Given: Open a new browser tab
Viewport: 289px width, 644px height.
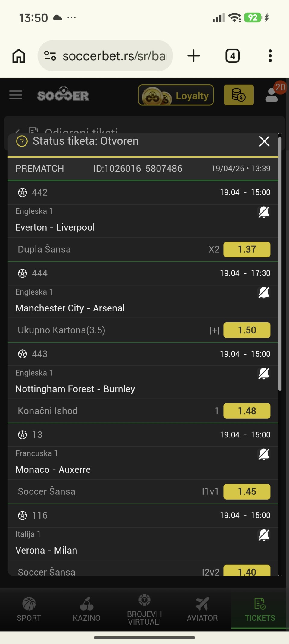Looking at the screenshot, I should pyautogui.click(x=194, y=56).
